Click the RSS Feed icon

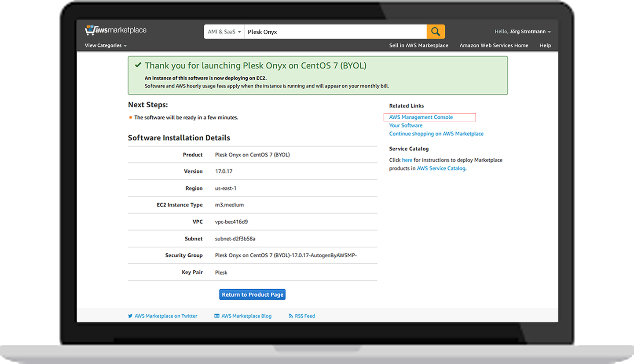(x=291, y=316)
